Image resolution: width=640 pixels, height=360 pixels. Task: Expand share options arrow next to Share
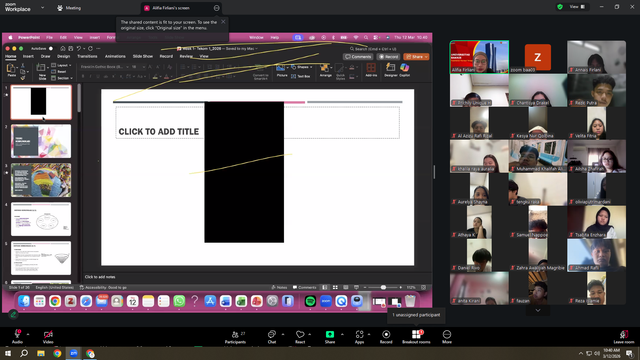pyautogui.click(x=342, y=334)
